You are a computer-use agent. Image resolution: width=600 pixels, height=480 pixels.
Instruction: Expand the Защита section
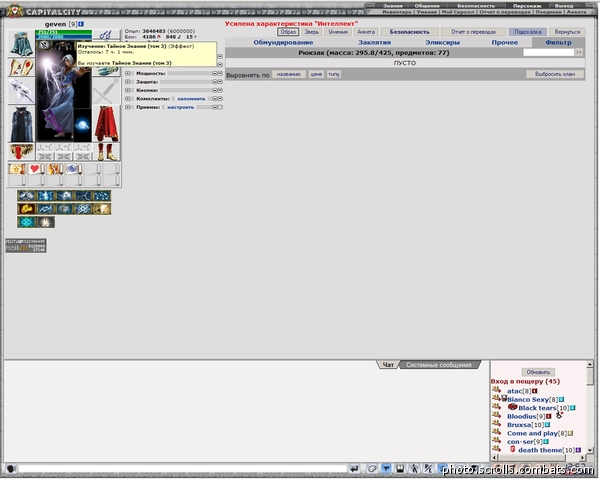[128, 82]
